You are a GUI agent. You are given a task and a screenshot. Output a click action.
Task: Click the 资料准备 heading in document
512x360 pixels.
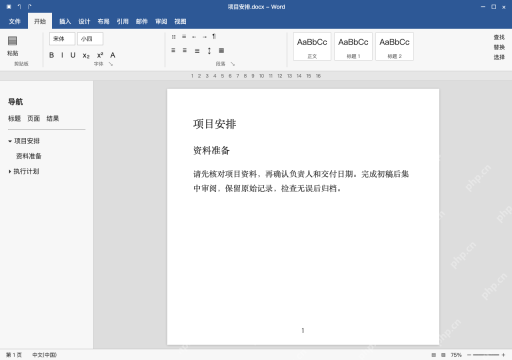pyautogui.click(x=211, y=150)
